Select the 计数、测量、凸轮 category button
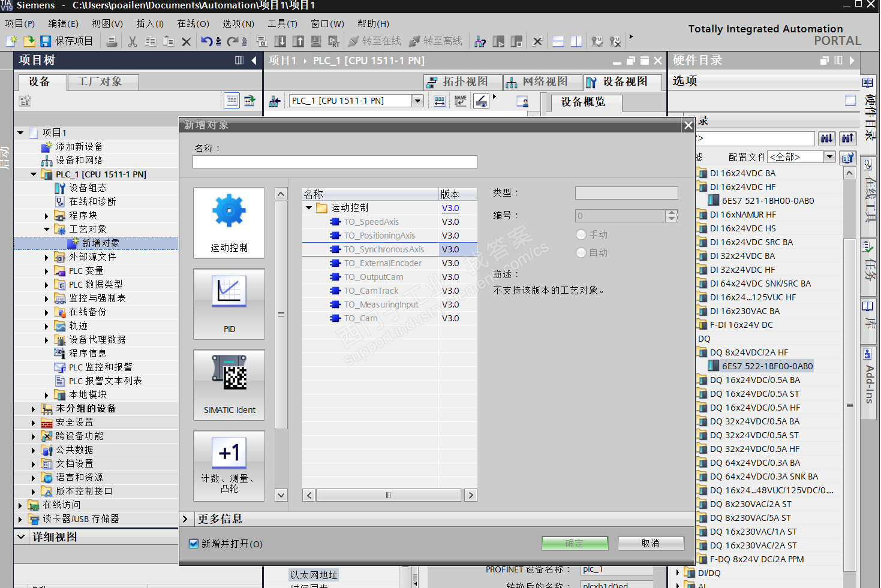The width and height of the screenshot is (881, 588). pos(229,466)
